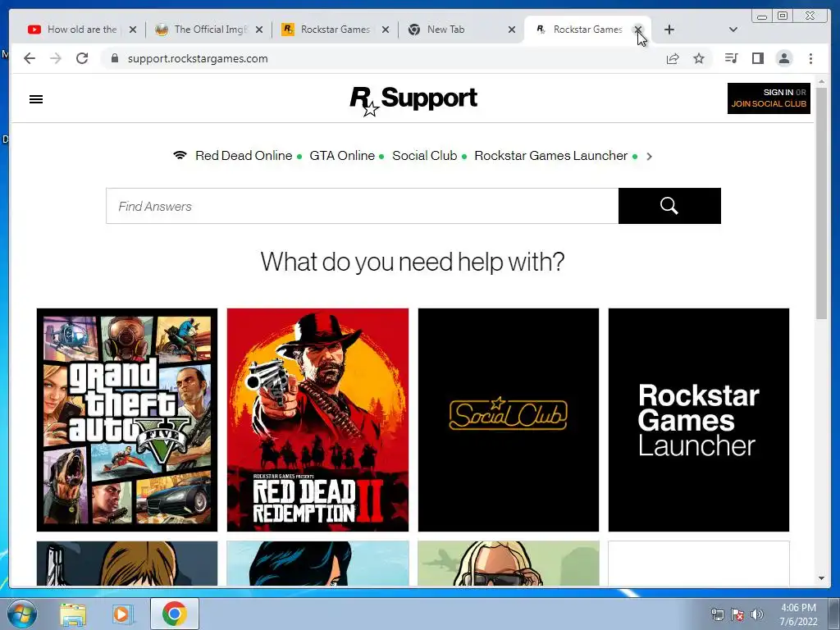Image resolution: width=840 pixels, height=630 pixels.
Task: Expand the tab search dropdown arrow
Action: tap(733, 30)
